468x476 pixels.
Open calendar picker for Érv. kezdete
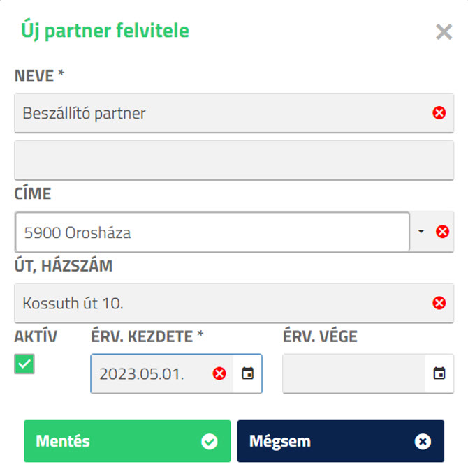tap(248, 373)
